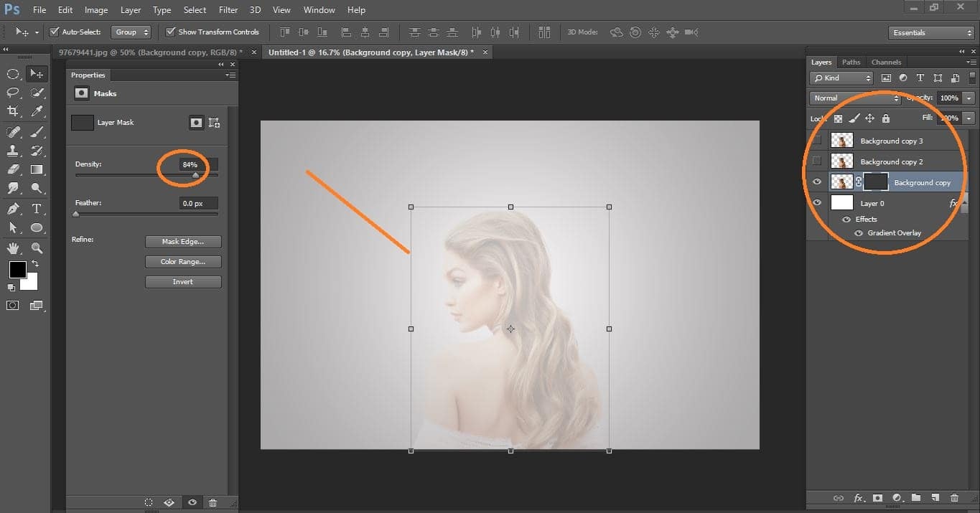This screenshot has width=980, height=513.
Task: Disable the Auto-Select checkbox
Action: tap(55, 32)
